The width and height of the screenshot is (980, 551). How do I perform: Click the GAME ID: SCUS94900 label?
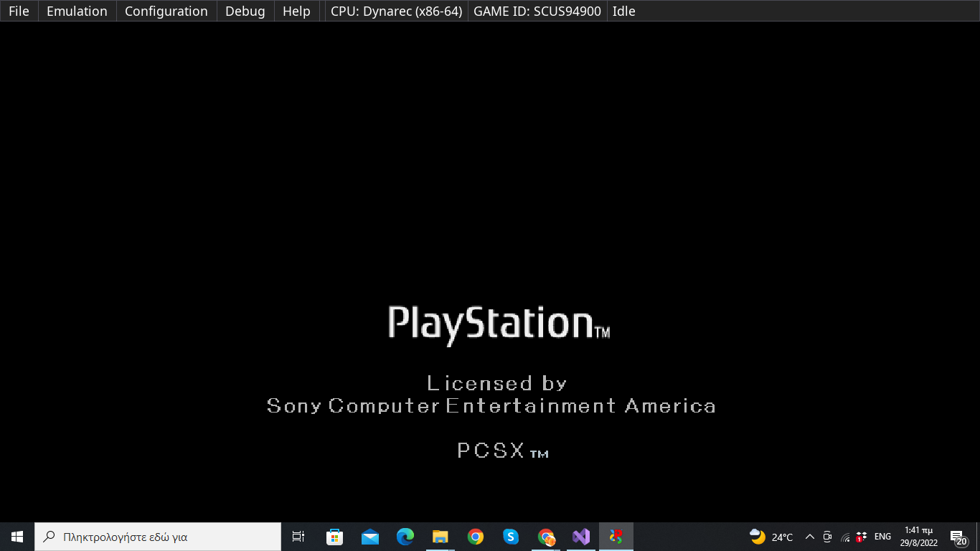pos(537,11)
